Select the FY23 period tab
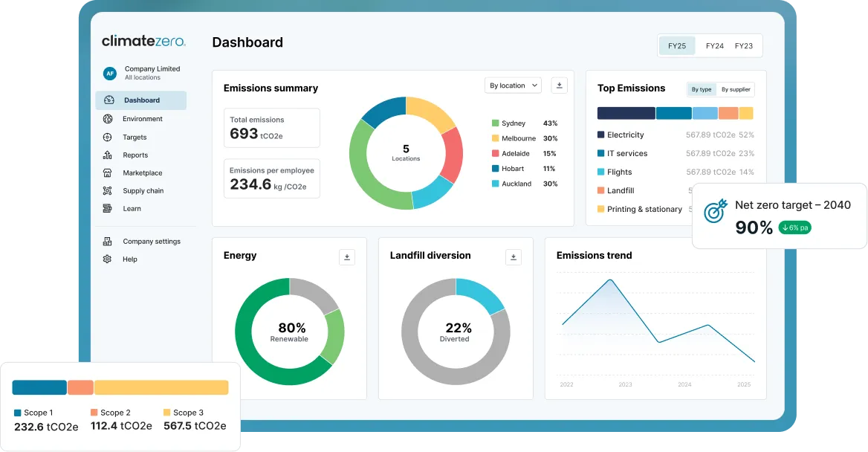Viewport: 868px width, 452px height. coord(743,46)
